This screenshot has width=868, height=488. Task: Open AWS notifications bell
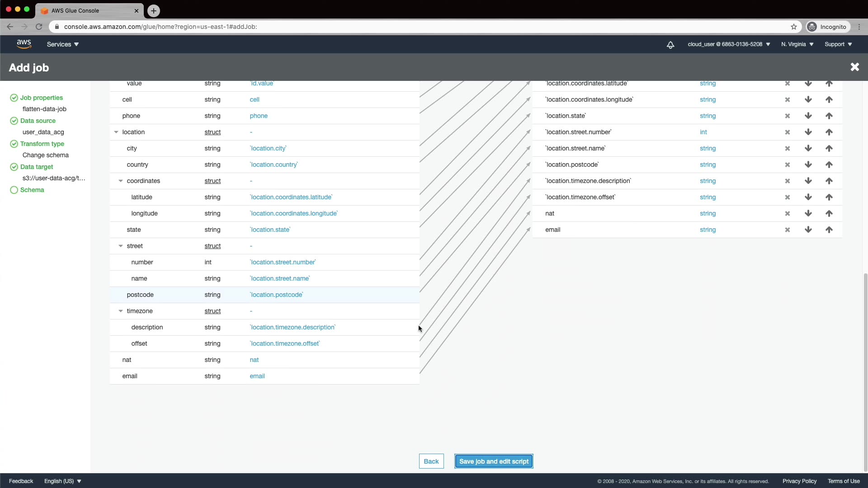(x=670, y=44)
